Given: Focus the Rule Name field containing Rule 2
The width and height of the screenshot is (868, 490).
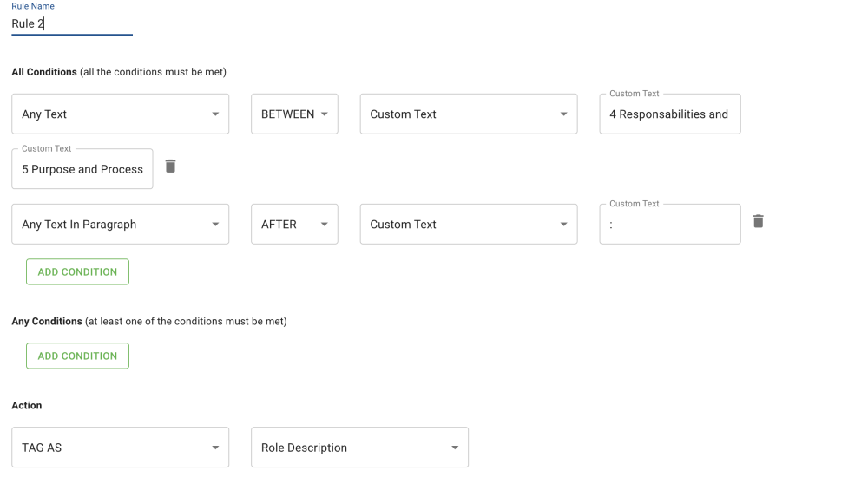Looking at the screenshot, I should click(x=71, y=24).
